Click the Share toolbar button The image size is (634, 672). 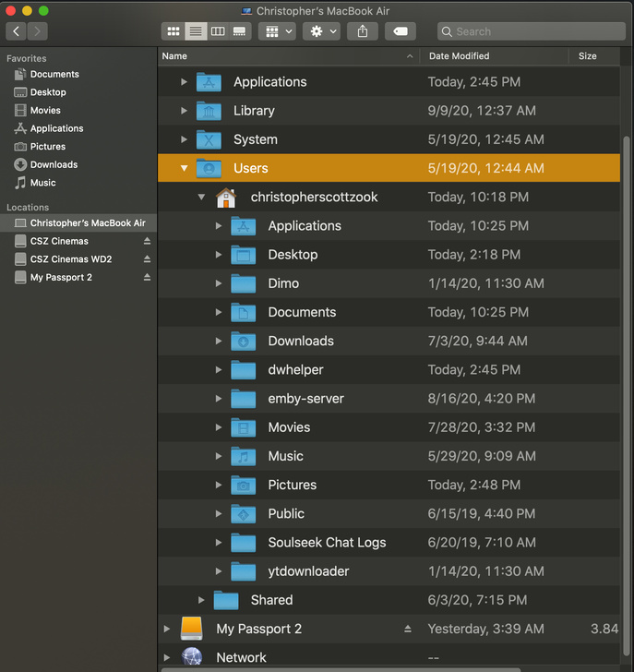(x=363, y=31)
